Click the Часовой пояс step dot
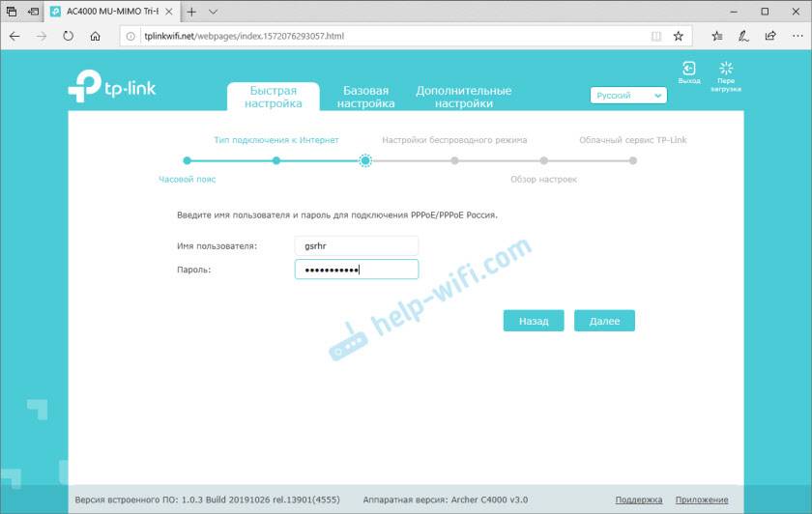812x514 pixels. (187, 160)
